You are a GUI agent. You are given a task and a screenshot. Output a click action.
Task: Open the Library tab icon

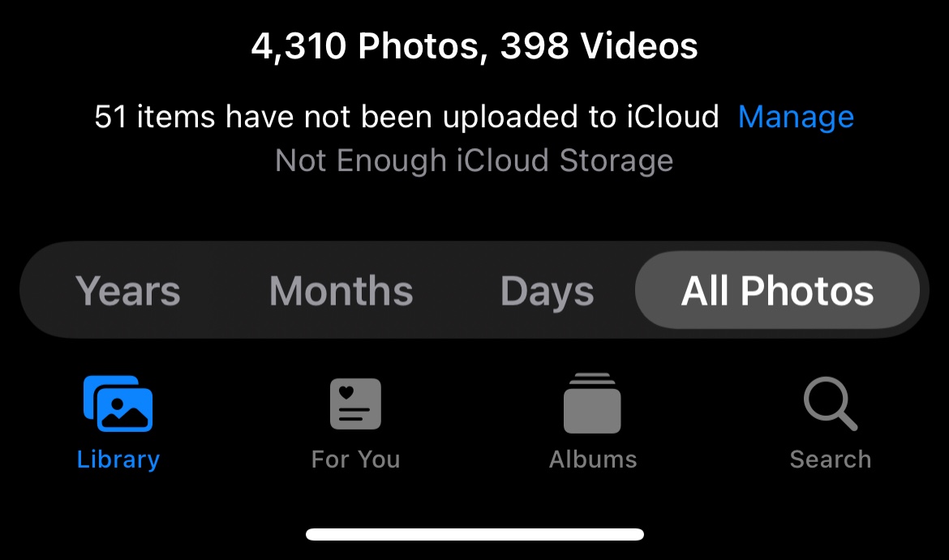pos(118,404)
